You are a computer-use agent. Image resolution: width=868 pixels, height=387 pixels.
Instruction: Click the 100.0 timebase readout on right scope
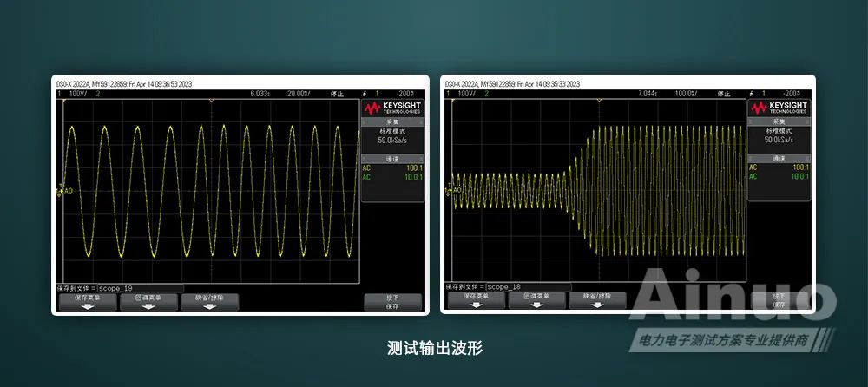tap(687, 93)
